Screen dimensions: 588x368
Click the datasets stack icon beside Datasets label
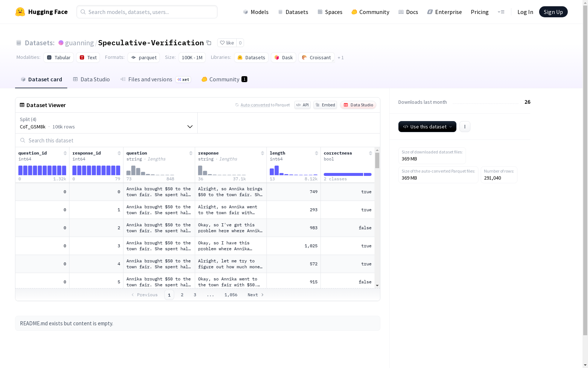coord(19,43)
